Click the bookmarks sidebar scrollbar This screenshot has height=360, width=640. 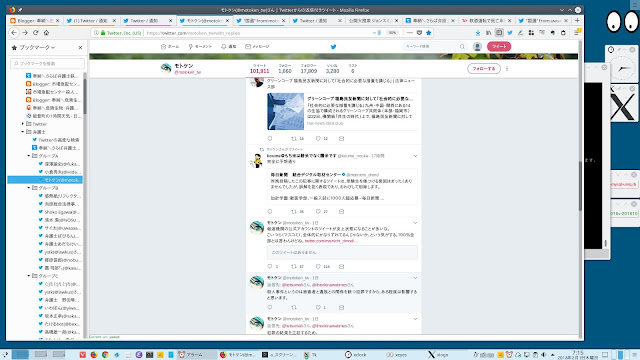click(x=85, y=94)
